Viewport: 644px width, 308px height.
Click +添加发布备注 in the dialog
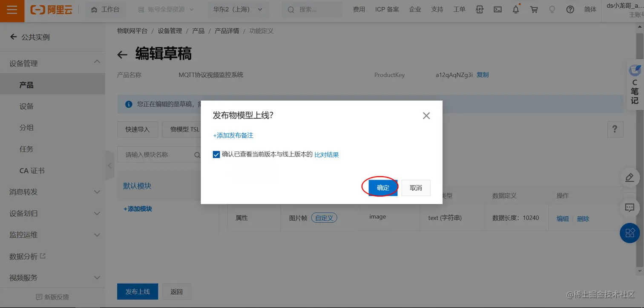coord(233,135)
